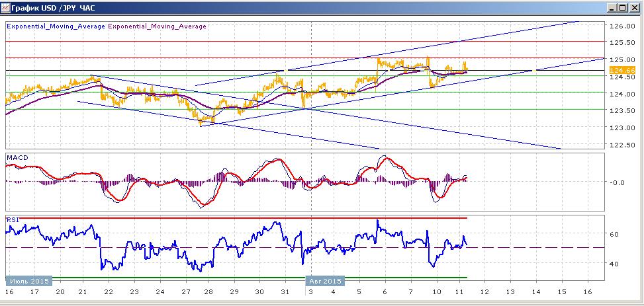
Task: Click the Авг 2015 month marker
Action: 325,281
